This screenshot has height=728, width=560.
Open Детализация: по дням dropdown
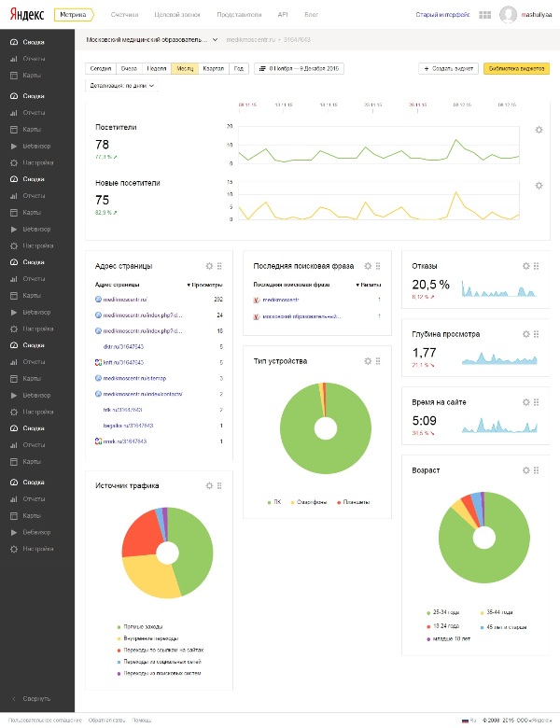121,86
